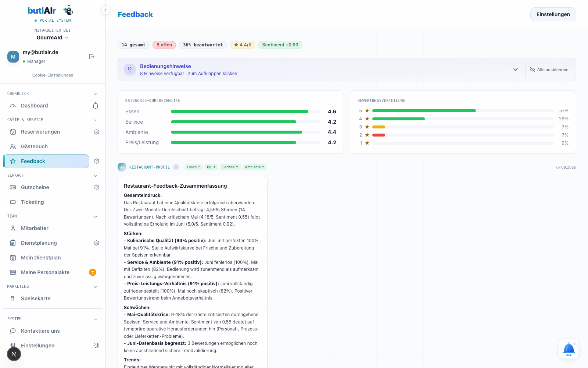Open Gutscheine settings gear
This screenshot has width=588, height=368.
coord(97,187)
